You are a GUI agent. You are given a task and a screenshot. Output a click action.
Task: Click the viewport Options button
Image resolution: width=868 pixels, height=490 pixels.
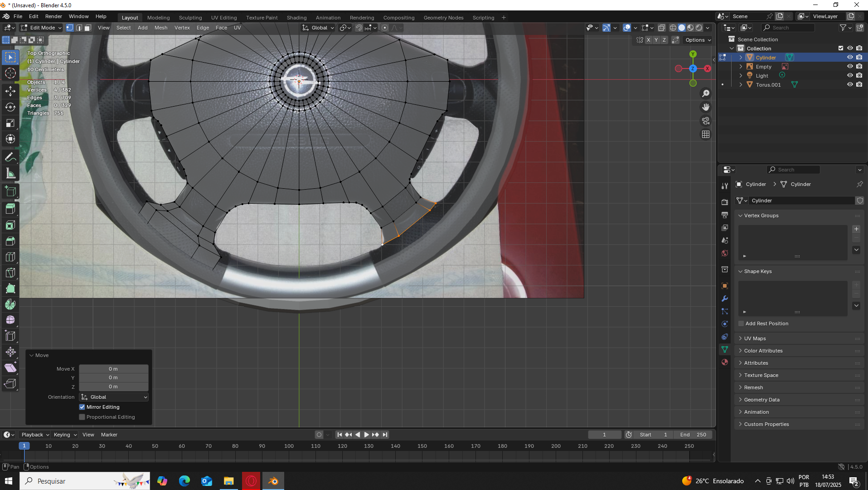coord(698,40)
